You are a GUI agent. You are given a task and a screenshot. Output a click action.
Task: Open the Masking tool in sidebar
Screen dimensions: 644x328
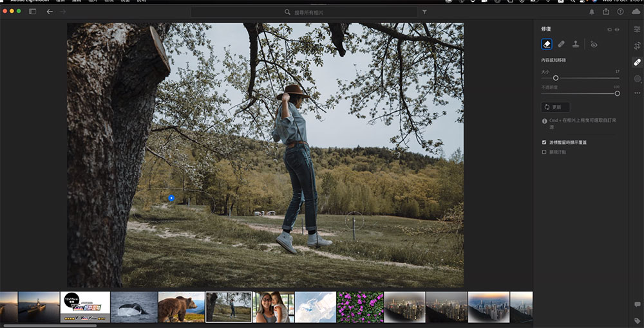[x=637, y=78]
